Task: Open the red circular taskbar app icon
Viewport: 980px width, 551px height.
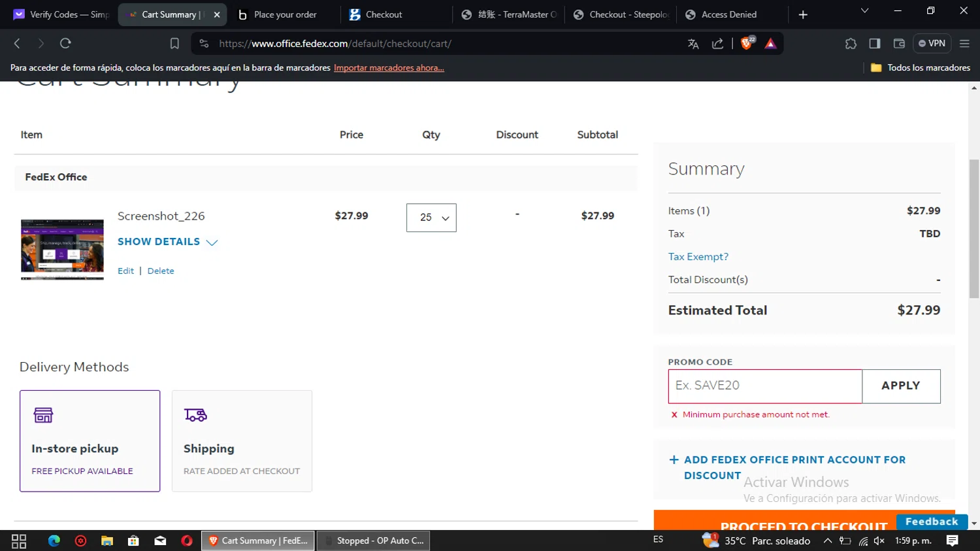Action: (80, 541)
